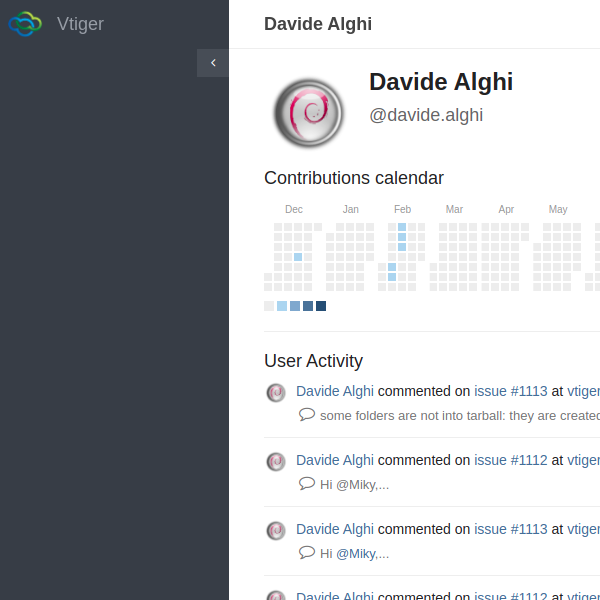Click Davide Alghi's large Debian avatar
Viewport: 600px width, 600px height.
point(309,113)
